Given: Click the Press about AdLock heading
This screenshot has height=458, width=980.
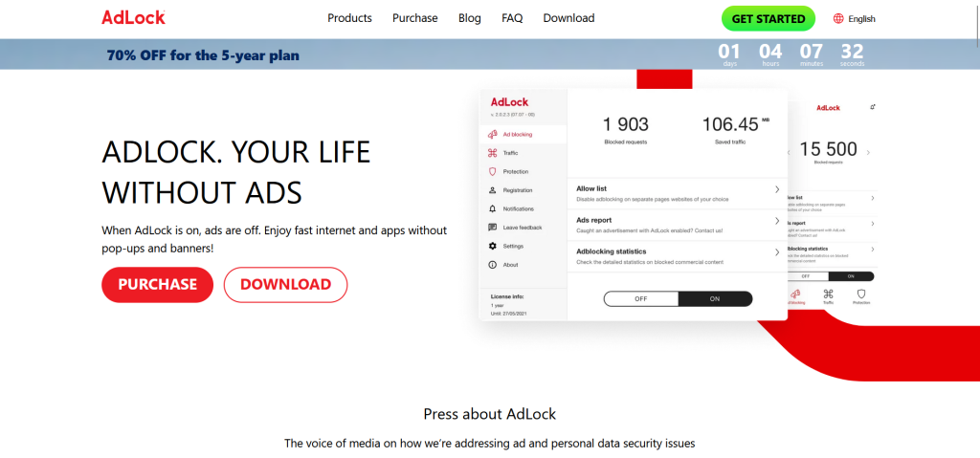Looking at the screenshot, I should [x=489, y=414].
